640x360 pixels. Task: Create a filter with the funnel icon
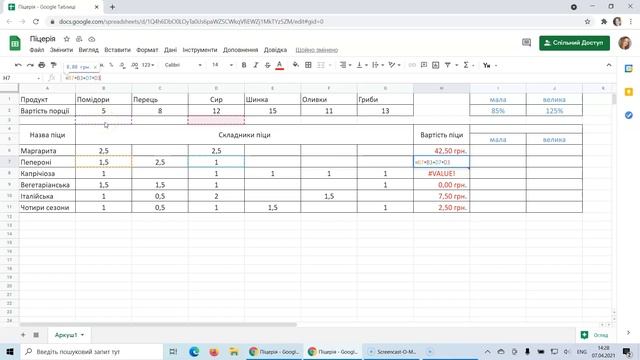pos(447,65)
